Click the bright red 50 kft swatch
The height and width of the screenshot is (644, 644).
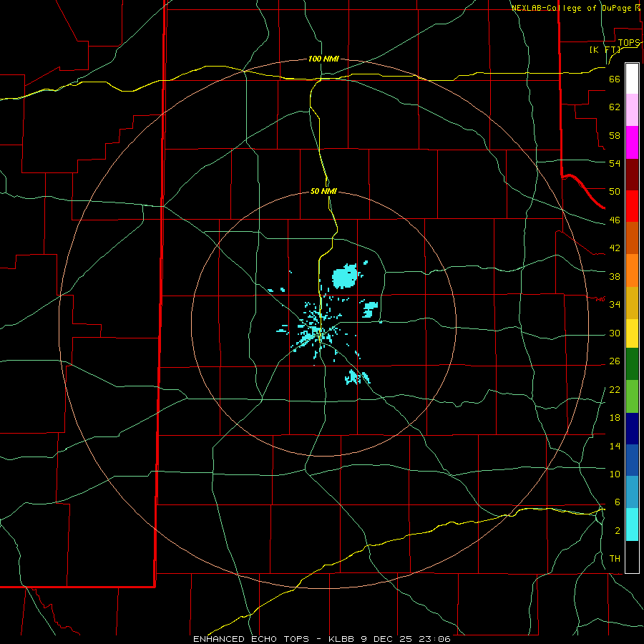pos(632,206)
